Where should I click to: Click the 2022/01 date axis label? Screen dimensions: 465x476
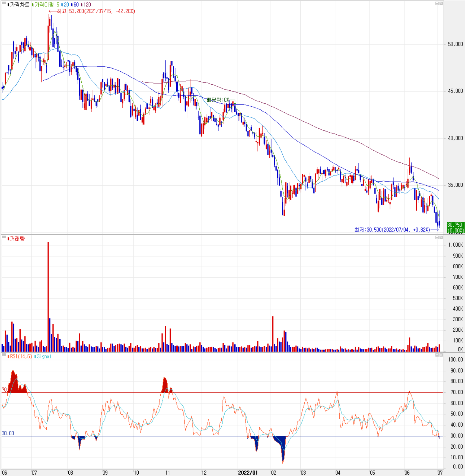[x=248, y=472]
